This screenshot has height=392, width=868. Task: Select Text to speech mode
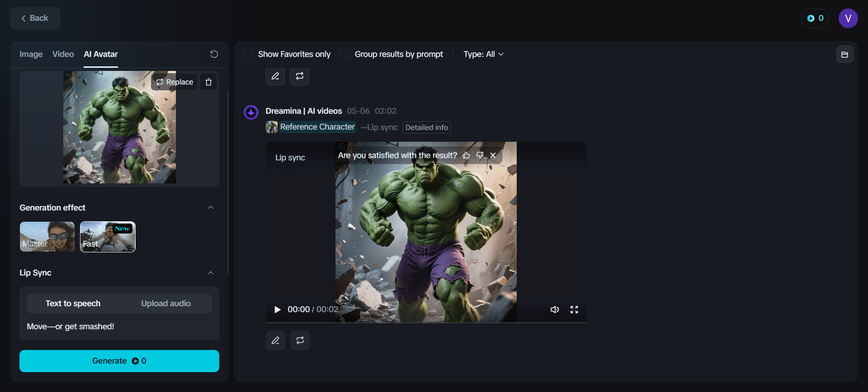73,303
